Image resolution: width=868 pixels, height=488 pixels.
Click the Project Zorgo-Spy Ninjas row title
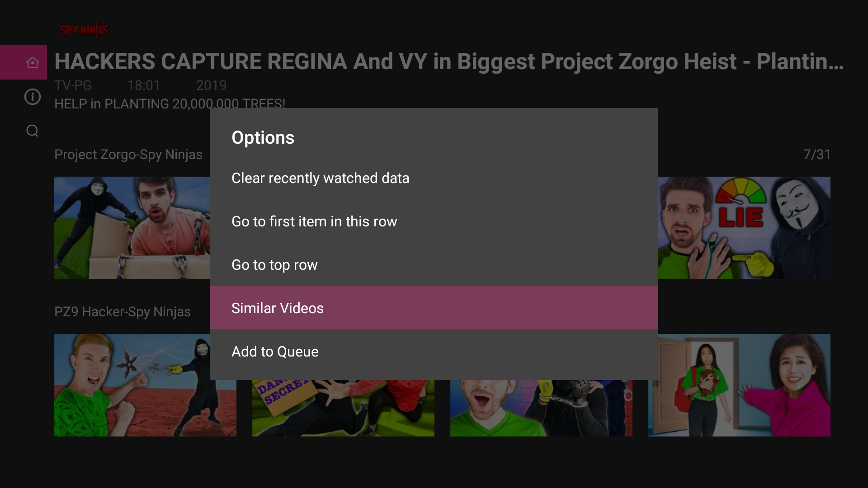[x=128, y=155]
